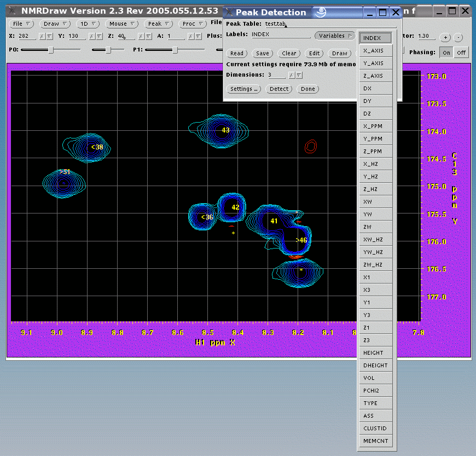Image resolution: width=476 pixels, height=456 pixels.
Task: Click peak label 43 in the spectrum
Action: [225, 130]
